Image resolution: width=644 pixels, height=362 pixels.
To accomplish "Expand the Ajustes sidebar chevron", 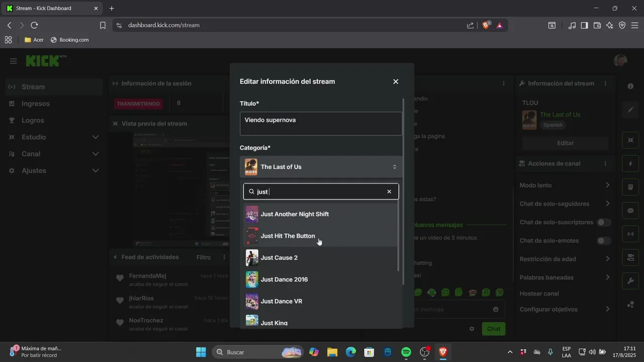I will pos(96,171).
